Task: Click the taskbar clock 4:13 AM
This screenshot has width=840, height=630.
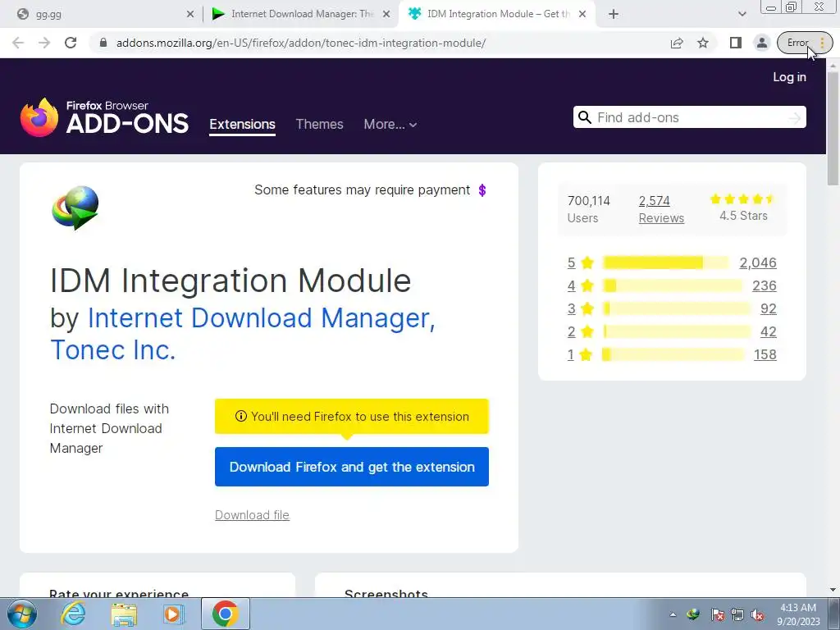Action: [798, 614]
